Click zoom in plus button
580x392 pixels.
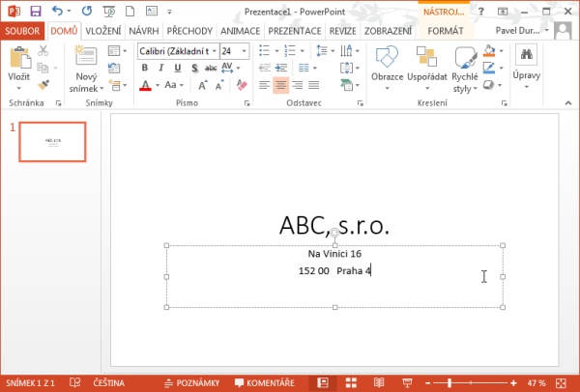514,383
